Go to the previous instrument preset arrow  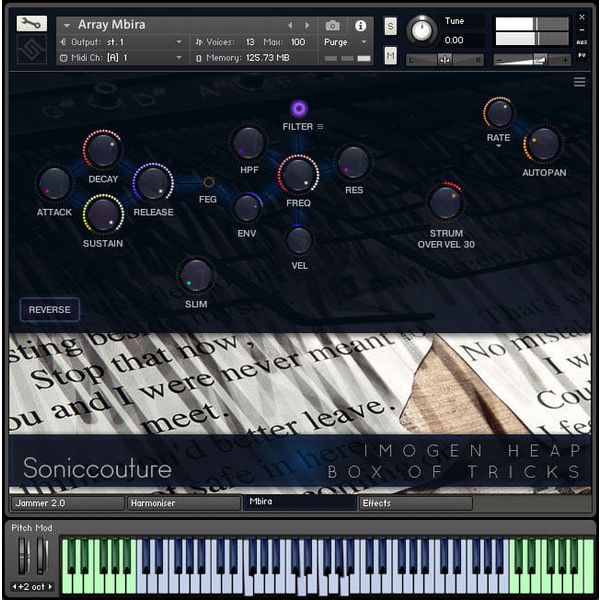(290, 25)
